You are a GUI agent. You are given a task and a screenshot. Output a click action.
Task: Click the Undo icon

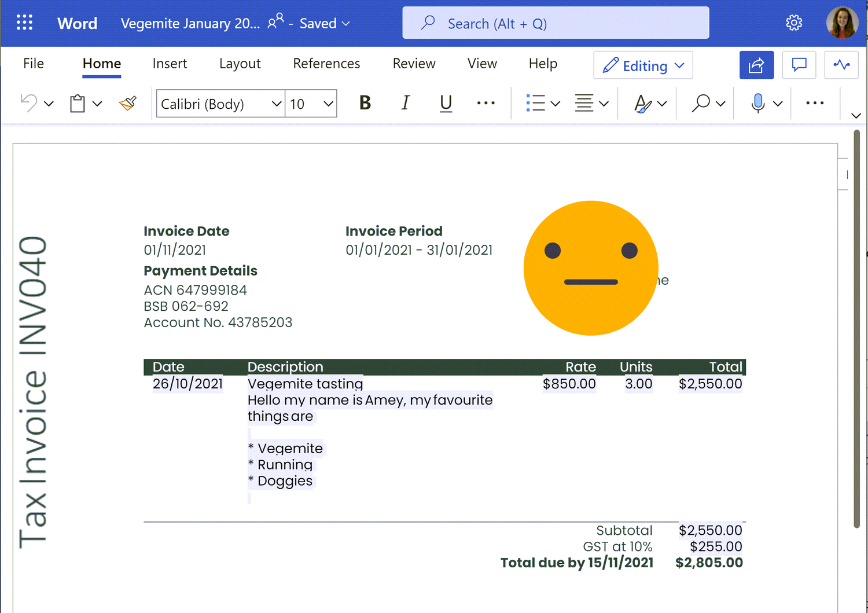pyautogui.click(x=28, y=103)
